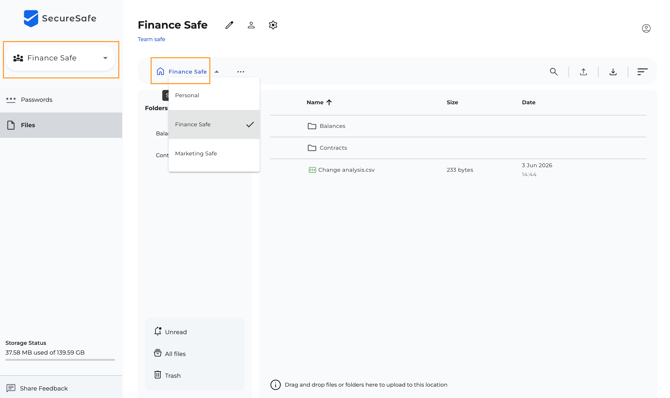
Task: Toggle Name column sort arrow
Action: [x=329, y=102]
